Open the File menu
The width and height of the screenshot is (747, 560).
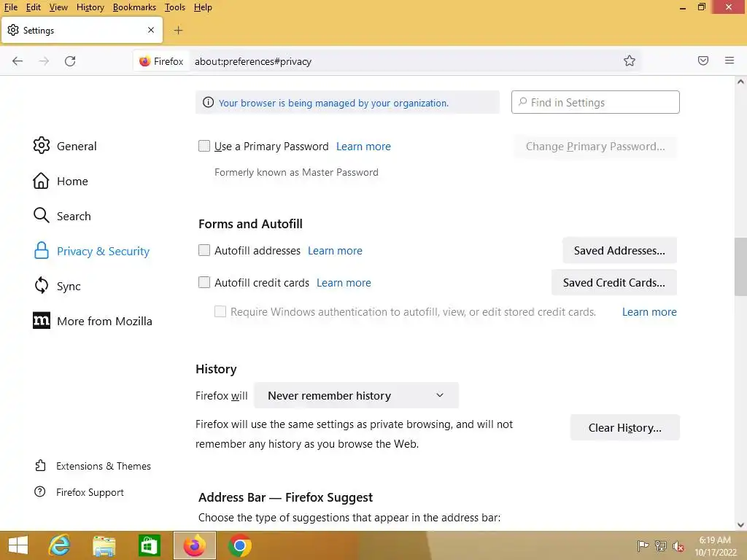(10, 7)
